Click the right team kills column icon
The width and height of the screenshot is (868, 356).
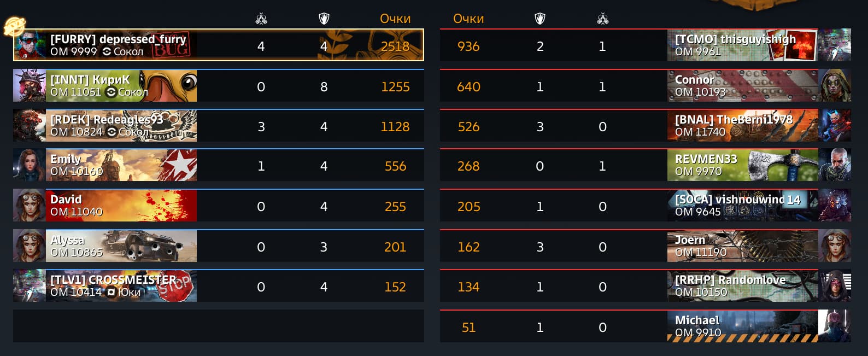pos(603,19)
